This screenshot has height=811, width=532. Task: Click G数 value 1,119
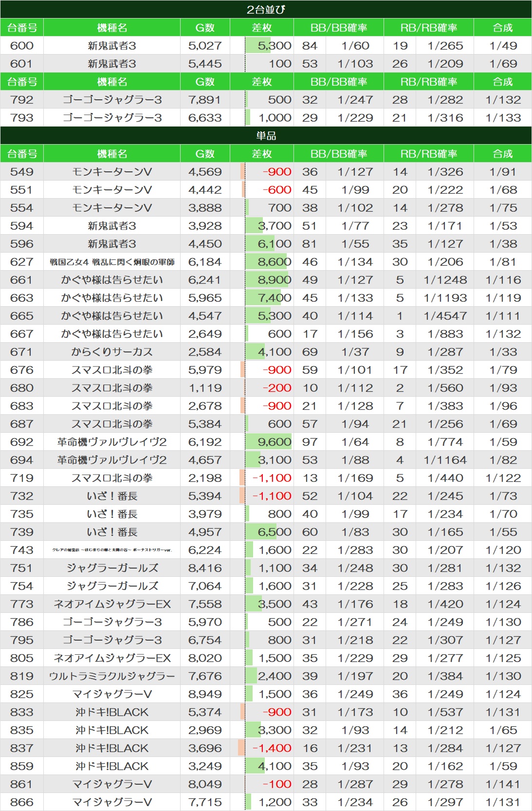click(x=205, y=388)
